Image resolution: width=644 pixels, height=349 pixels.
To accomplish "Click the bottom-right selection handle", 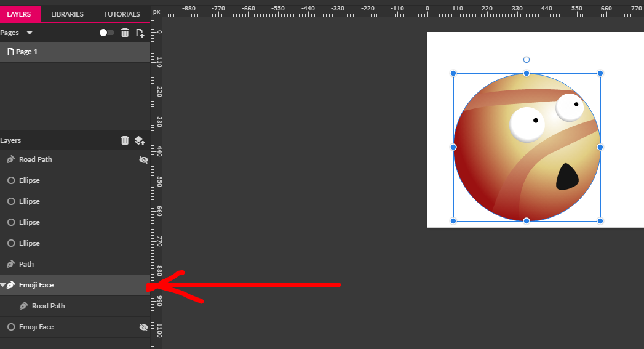I will coord(600,221).
